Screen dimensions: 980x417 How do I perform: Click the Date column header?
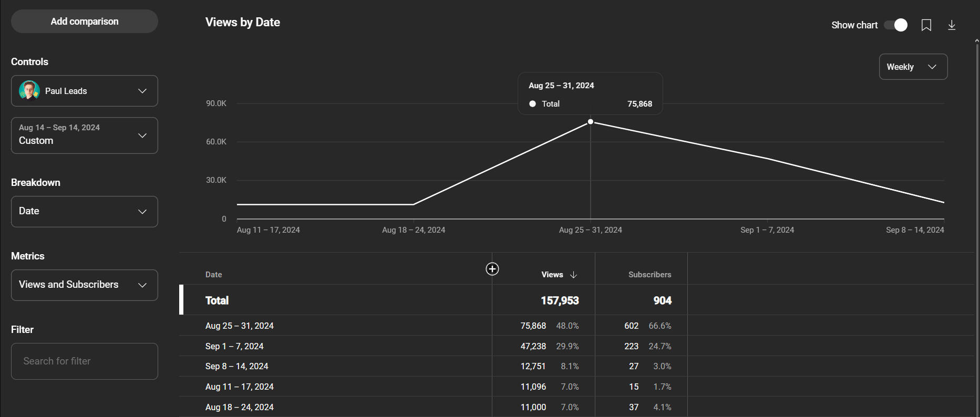tap(214, 275)
